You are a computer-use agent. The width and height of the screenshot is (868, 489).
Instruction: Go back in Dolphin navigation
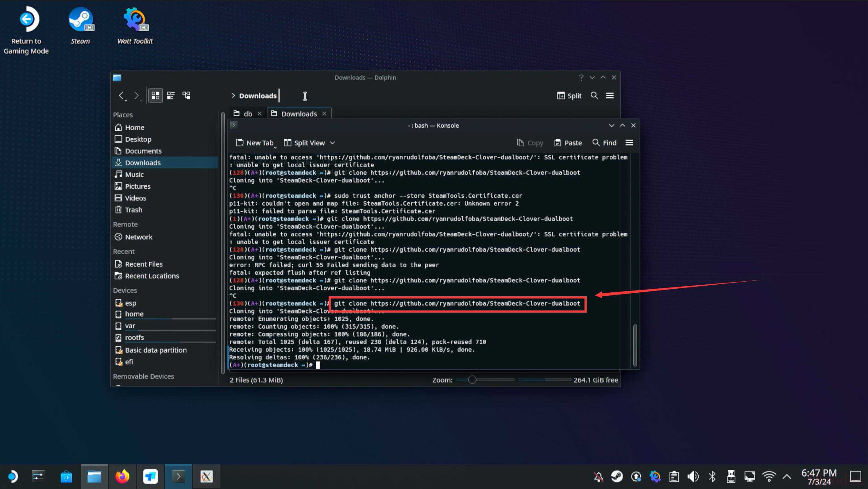click(x=122, y=96)
